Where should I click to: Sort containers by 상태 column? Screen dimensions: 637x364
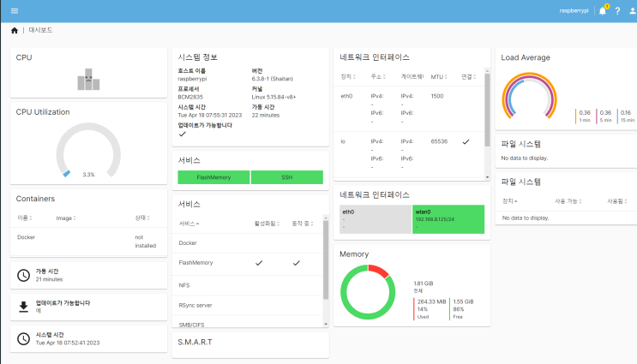142,218
